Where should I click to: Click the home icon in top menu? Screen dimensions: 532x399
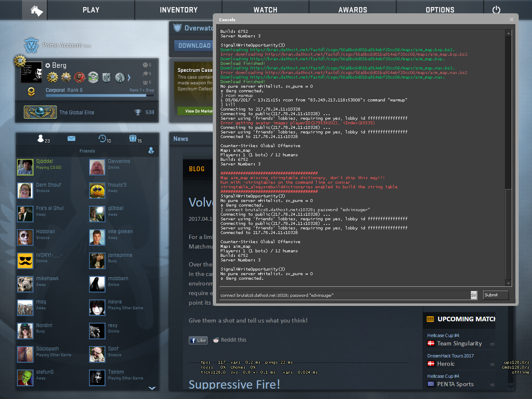[x=37, y=10]
